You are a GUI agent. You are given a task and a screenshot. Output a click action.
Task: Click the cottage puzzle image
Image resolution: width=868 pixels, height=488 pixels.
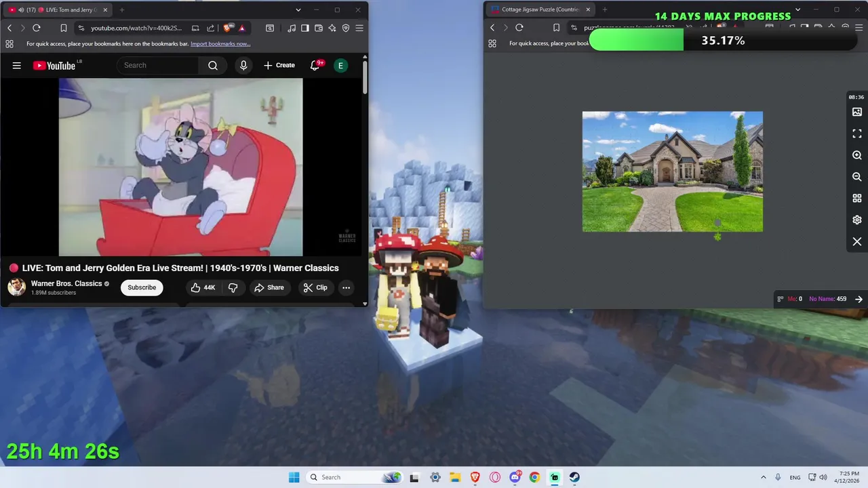click(673, 171)
